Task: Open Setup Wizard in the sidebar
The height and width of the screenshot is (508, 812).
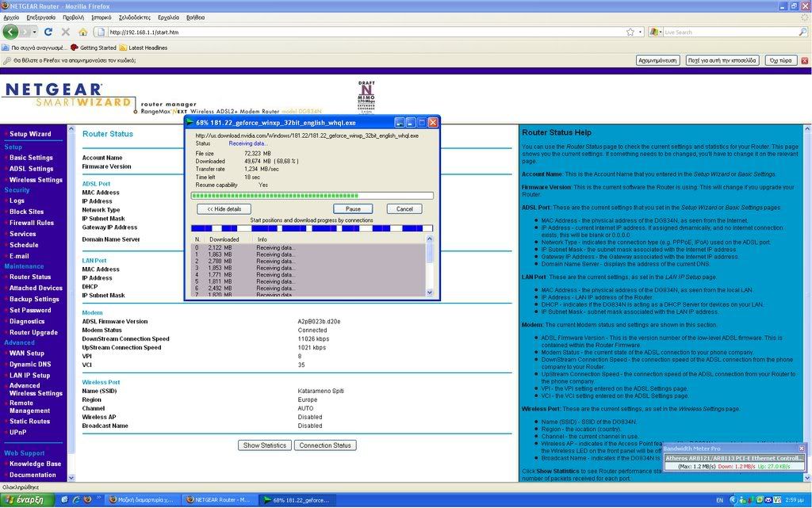Action: pyautogui.click(x=30, y=134)
